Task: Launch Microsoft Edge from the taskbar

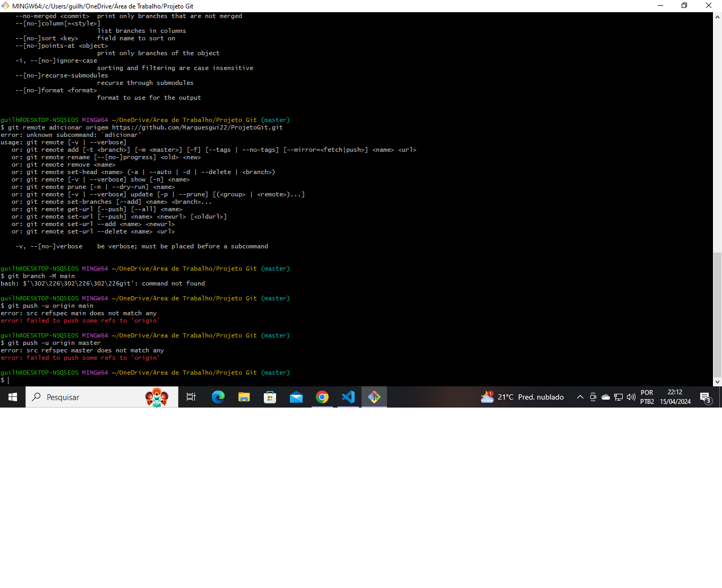Action: (x=218, y=397)
